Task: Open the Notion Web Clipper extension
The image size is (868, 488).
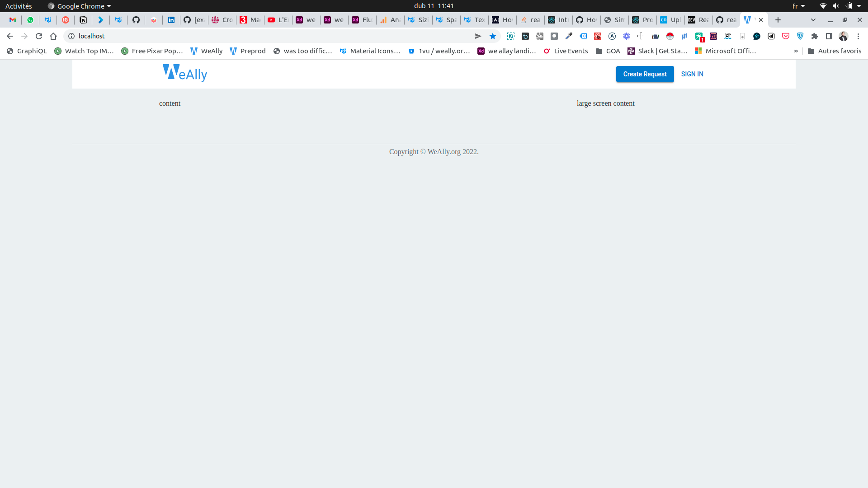Action: click(511, 36)
